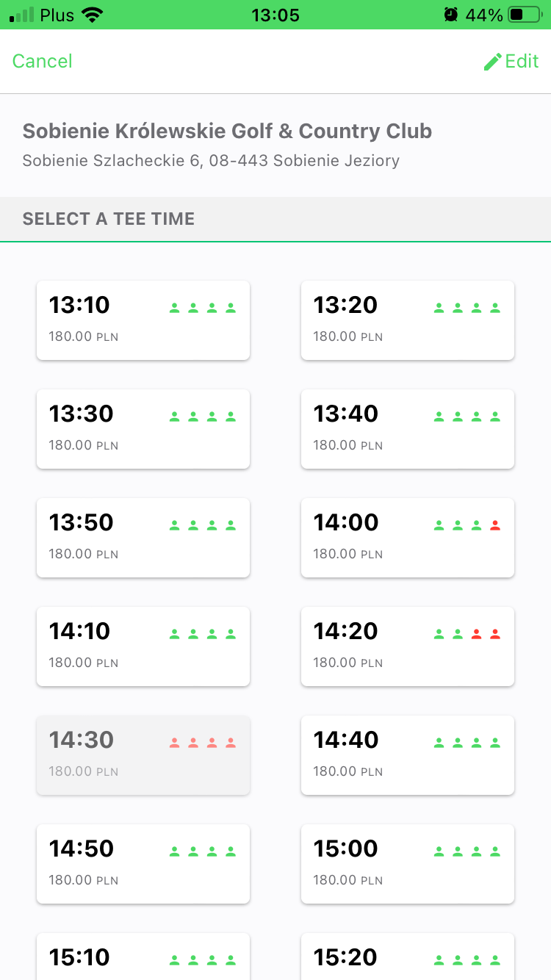Tap the battery icon in status bar
Image resolution: width=551 pixels, height=980 pixels.
pyautogui.click(x=524, y=15)
